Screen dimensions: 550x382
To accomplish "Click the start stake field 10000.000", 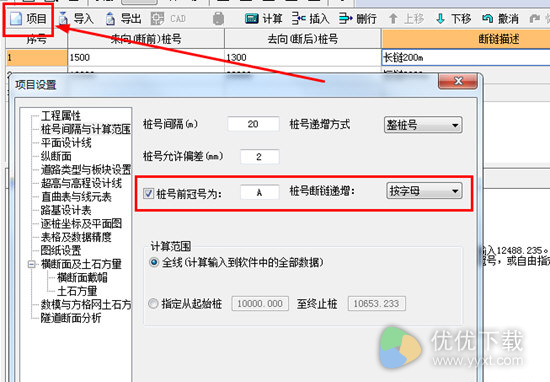I will coord(260,303).
